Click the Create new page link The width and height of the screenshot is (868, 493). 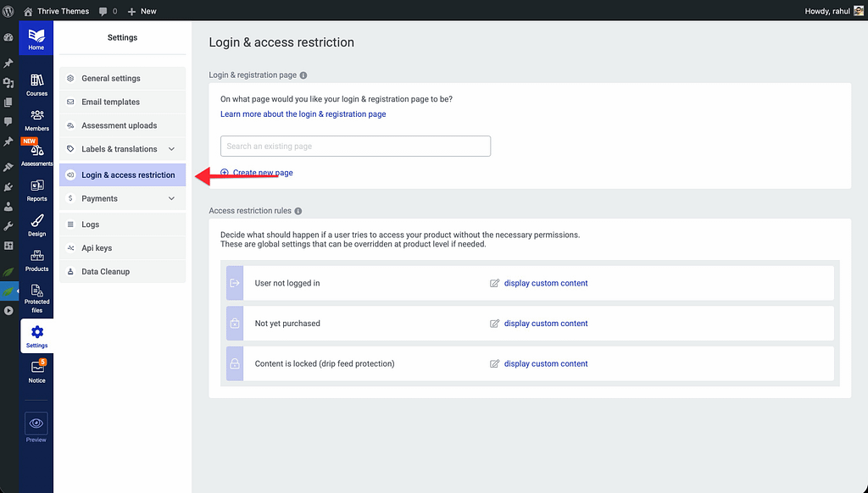(262, 173)
